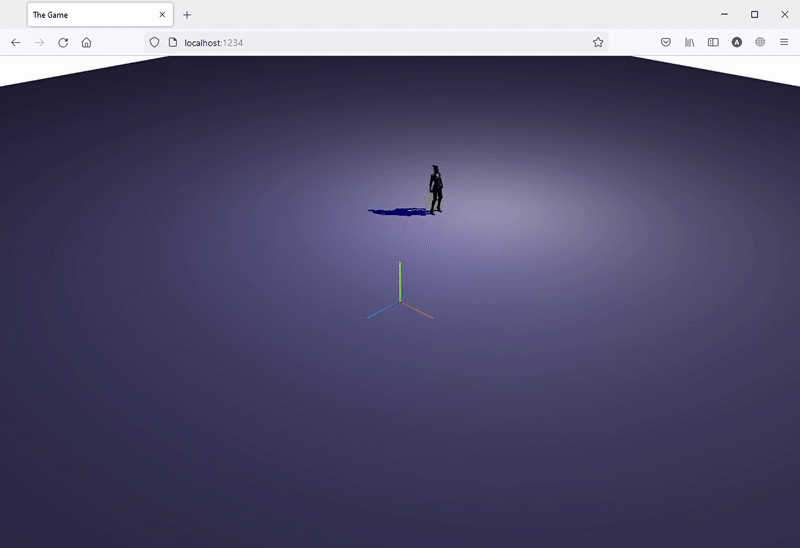Select The Game tab
Image resolution: width=800 pixels, height=548 pixels.
tap(100, 15)
